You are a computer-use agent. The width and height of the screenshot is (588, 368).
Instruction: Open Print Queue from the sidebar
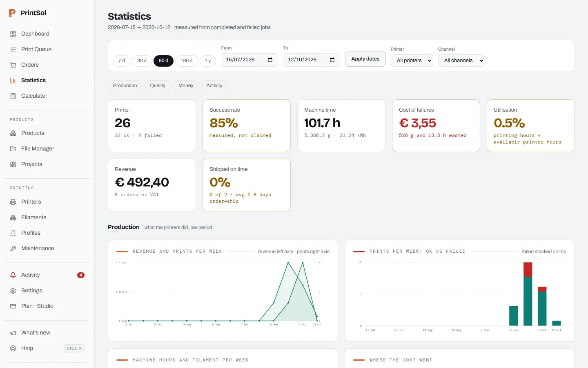47,49
